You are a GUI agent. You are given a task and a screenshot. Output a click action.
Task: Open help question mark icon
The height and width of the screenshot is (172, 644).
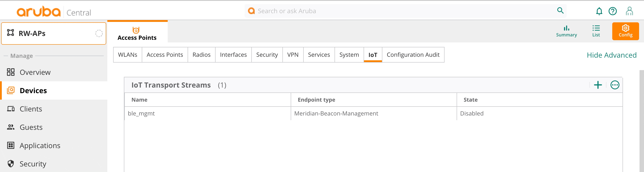click(x=612, y=11)
